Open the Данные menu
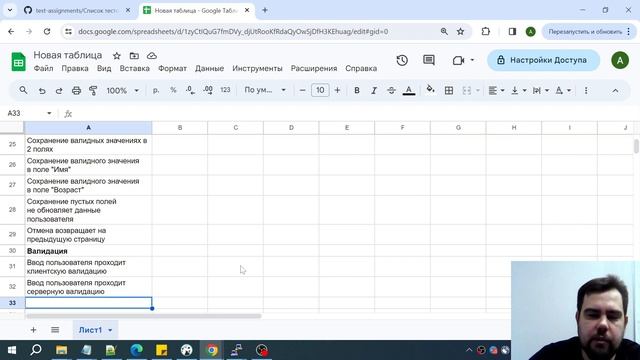The image size is (640, 360). tap(209, 69)
